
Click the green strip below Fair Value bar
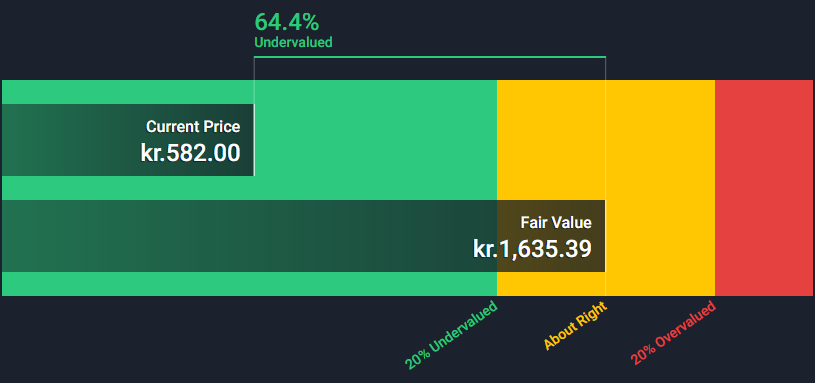249,284
